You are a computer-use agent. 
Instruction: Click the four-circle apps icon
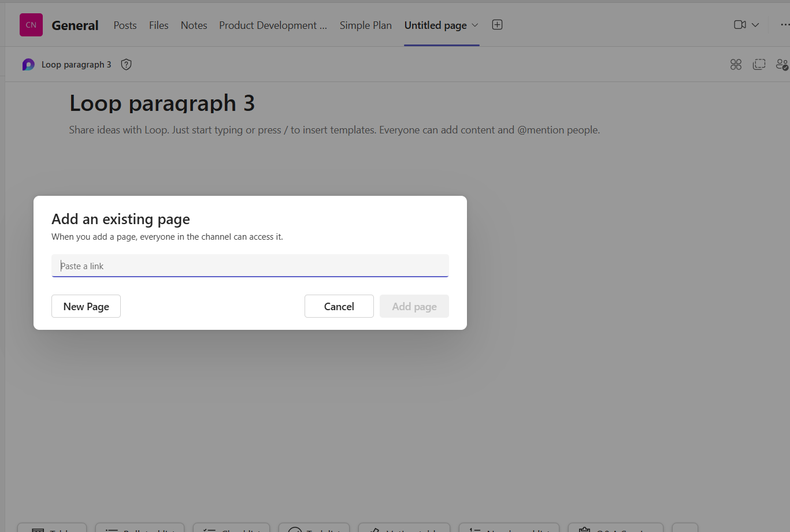tap(736, 65)
